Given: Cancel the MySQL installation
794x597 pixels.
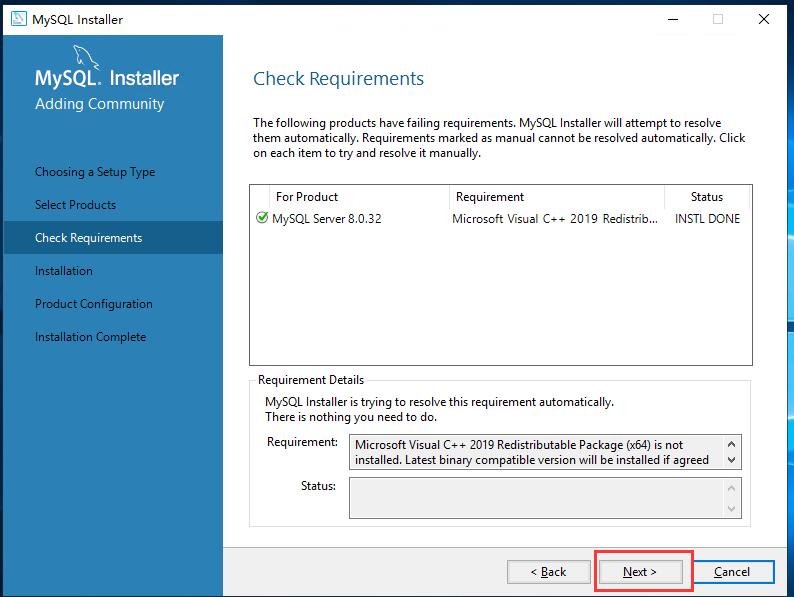Looking at the screenshot, I should 732,572.
